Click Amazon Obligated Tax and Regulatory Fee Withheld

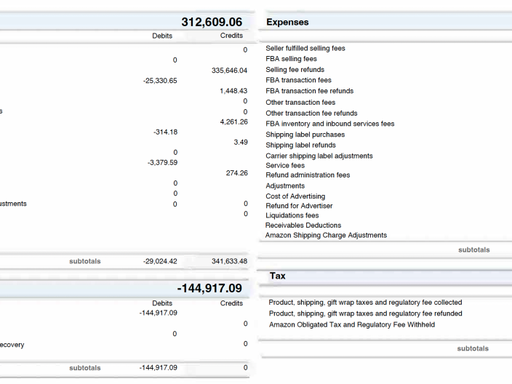point(352,325)
